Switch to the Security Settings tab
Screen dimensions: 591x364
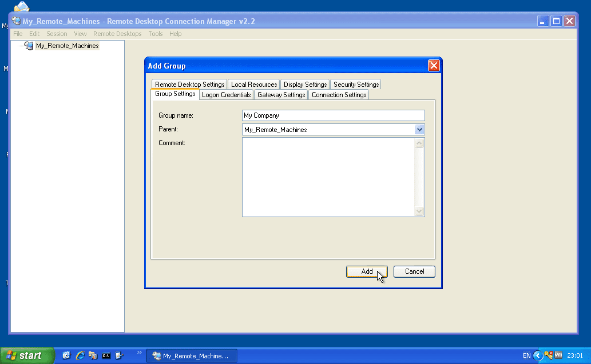point(355,84)
